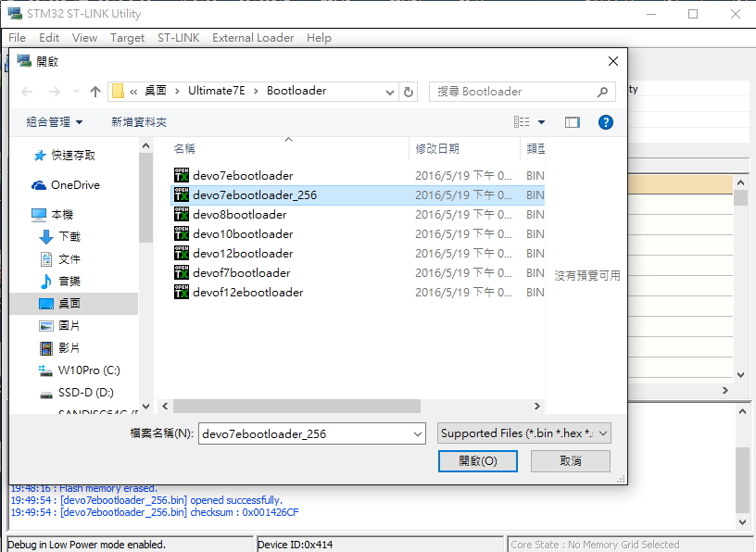
Task: Close the 開啟 dialog
Action: (612, 61)
